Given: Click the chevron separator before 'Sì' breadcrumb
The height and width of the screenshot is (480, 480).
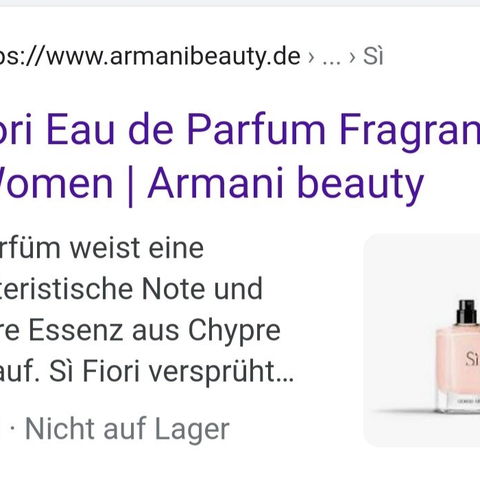Looking at the screenshot, I should pyautogui.click(x=352, y=58).
